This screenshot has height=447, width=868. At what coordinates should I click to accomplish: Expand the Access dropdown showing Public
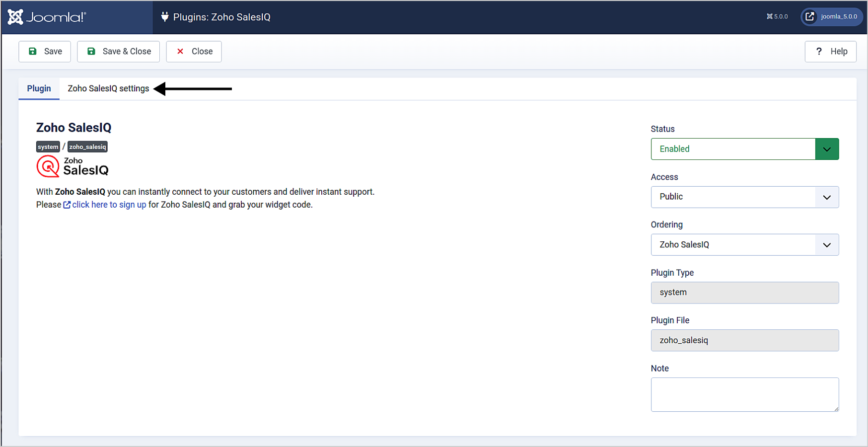[744, 197]
